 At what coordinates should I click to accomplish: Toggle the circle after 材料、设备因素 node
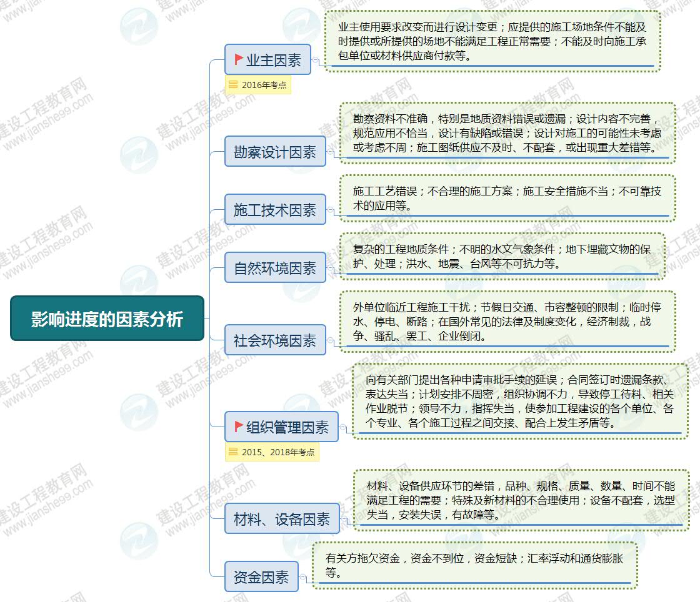pos(344,518)
